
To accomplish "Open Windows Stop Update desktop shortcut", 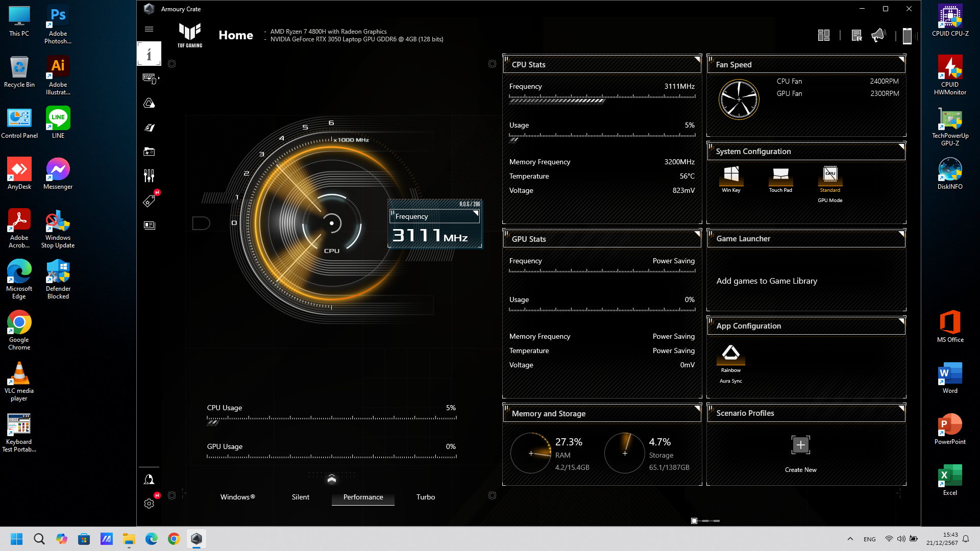I will point(58,229).
